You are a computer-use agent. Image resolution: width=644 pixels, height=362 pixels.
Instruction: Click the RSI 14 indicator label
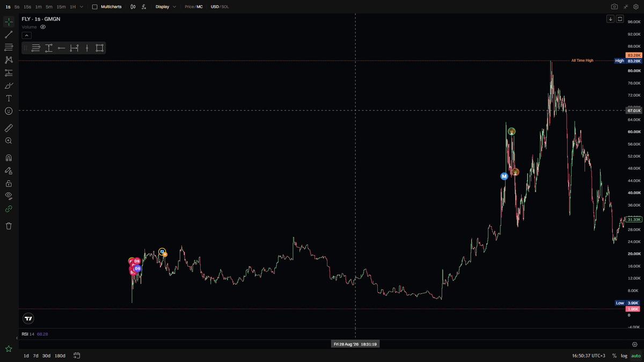(27, 334)
